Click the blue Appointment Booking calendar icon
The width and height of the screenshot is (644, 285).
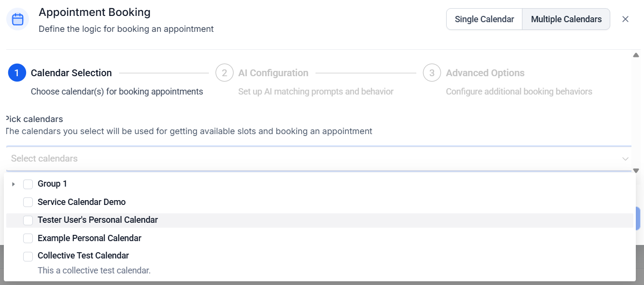pos(17,19)
